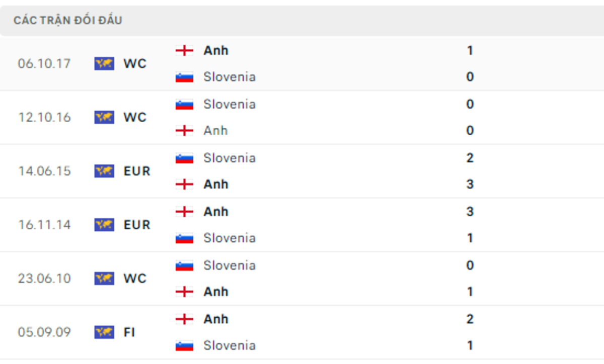The width and height of the screenshot is (604, 364).
Task: Click the world map icon for 12.10.16 match
Action: 104,118
